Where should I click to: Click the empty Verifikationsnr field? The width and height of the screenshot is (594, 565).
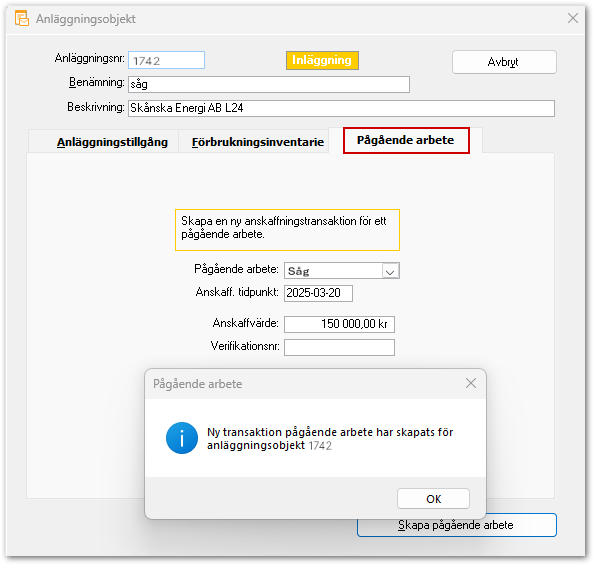tap(339, 347)
